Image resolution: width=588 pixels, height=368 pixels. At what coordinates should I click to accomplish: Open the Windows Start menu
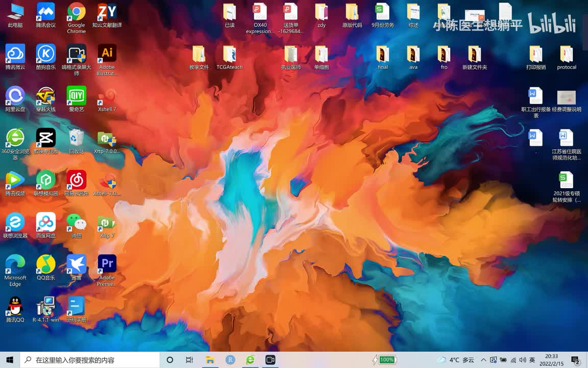click(10, 360)
